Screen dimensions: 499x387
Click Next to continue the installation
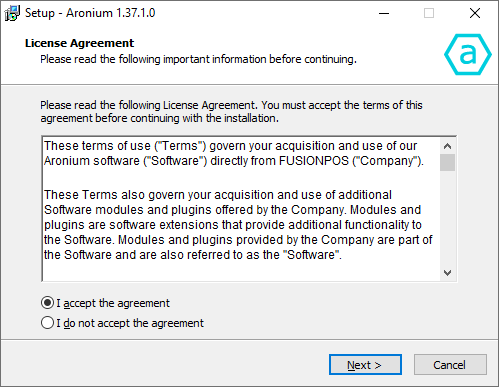[x=365, y=365]
